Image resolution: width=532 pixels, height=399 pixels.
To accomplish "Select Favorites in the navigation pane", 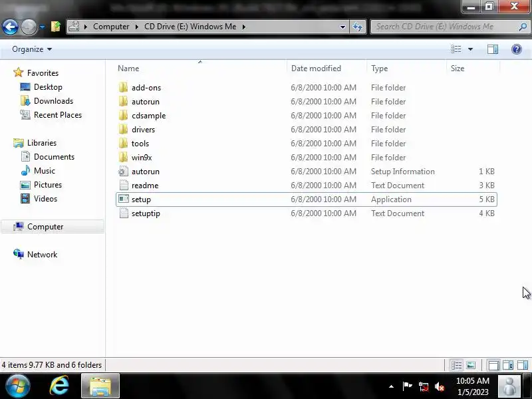I will [43, 73].
